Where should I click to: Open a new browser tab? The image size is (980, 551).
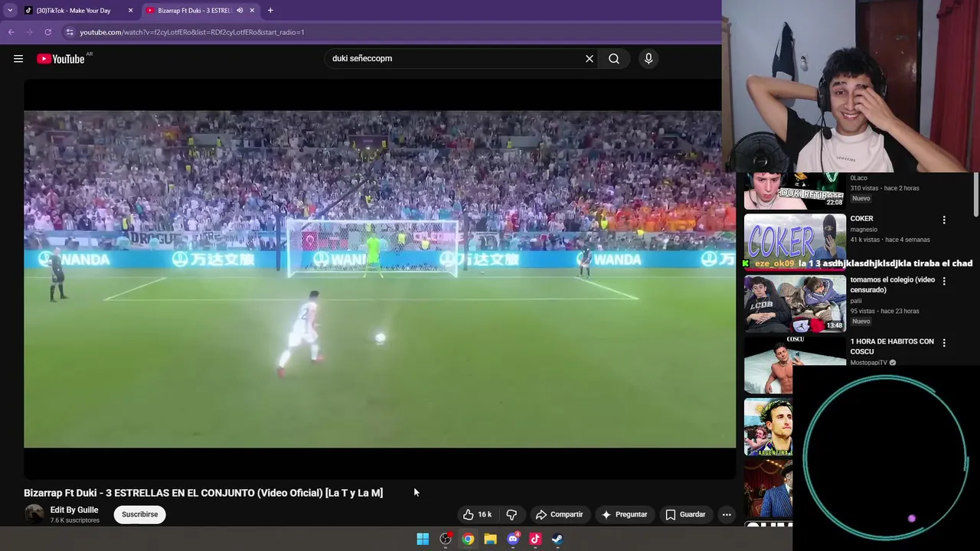tap(270, 11)
